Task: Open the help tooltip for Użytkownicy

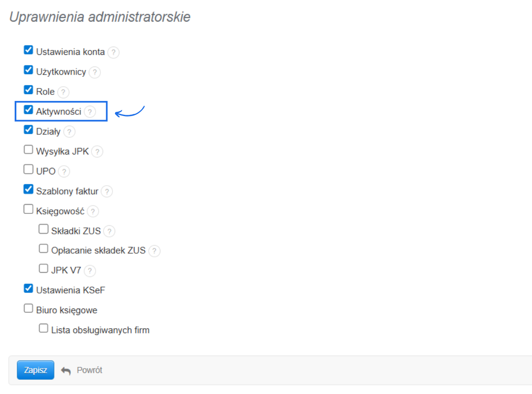Action: click(94, 72)
